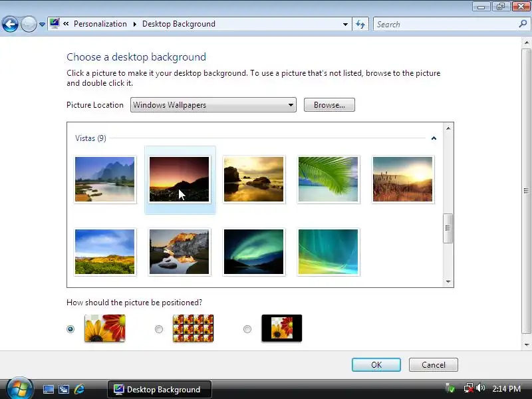Select the Vista teal swirl wallpaper
This screenshot has width=532, height=399.
point(328,252)
